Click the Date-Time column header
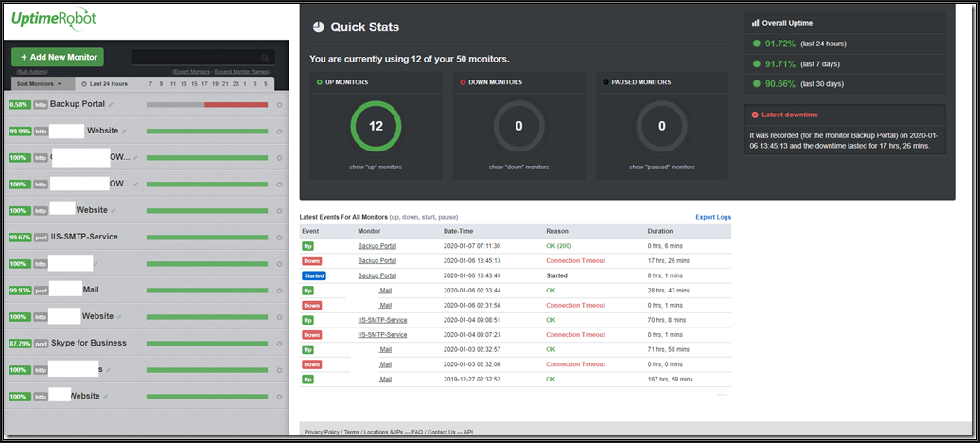Viewport: 980px width, 443px height. (x=459, y=232)
